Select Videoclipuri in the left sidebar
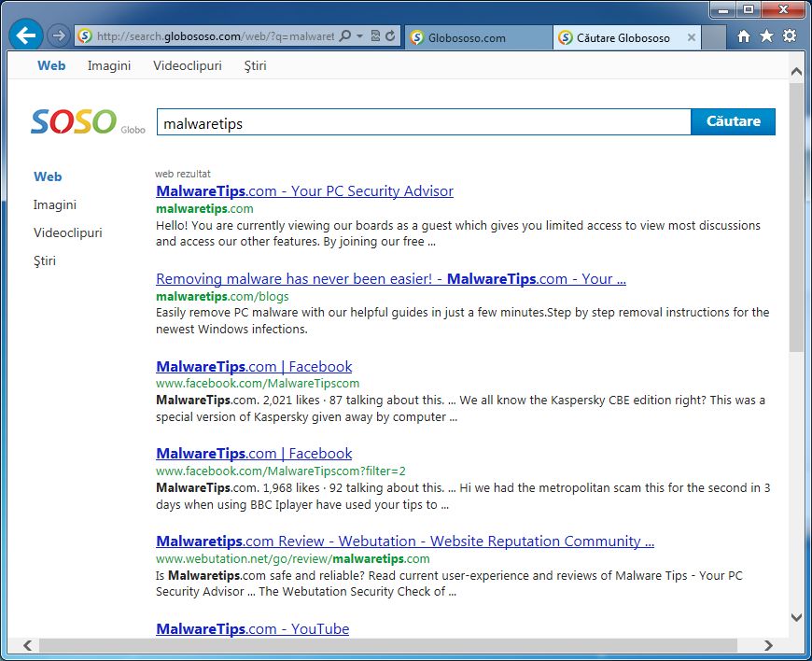 point(68,232)
